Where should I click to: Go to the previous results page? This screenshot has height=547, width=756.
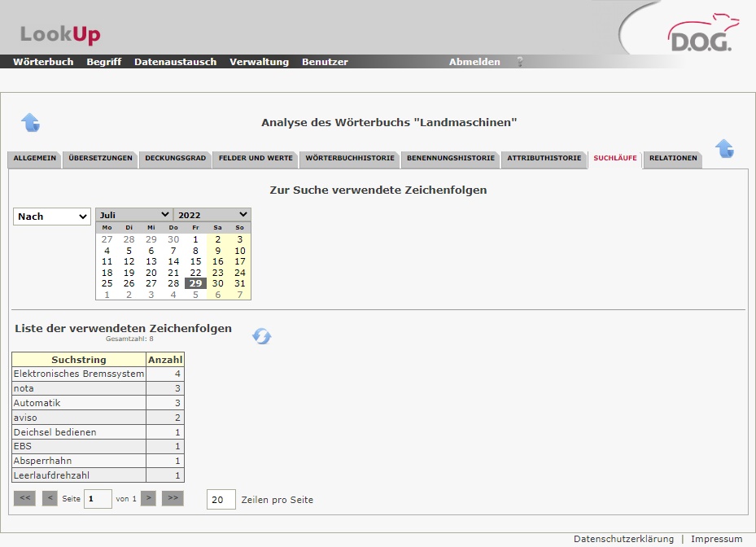click(x=50, y=498)
